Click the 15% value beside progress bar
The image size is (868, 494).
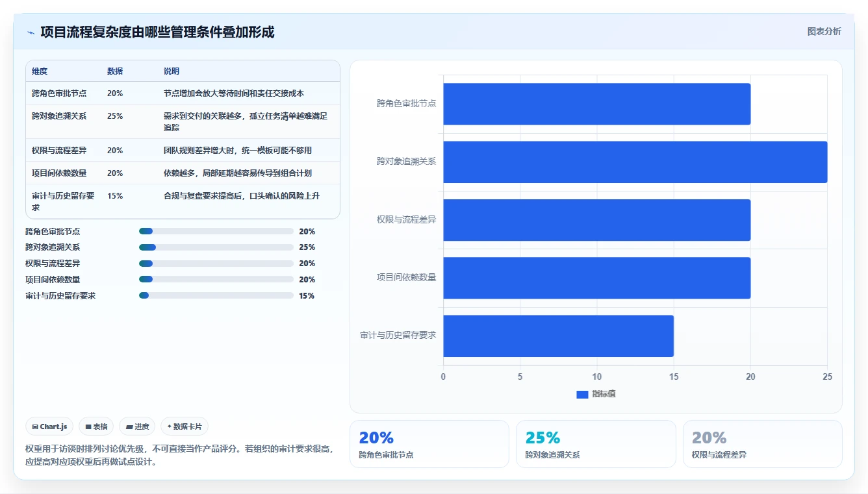(307, 296)
